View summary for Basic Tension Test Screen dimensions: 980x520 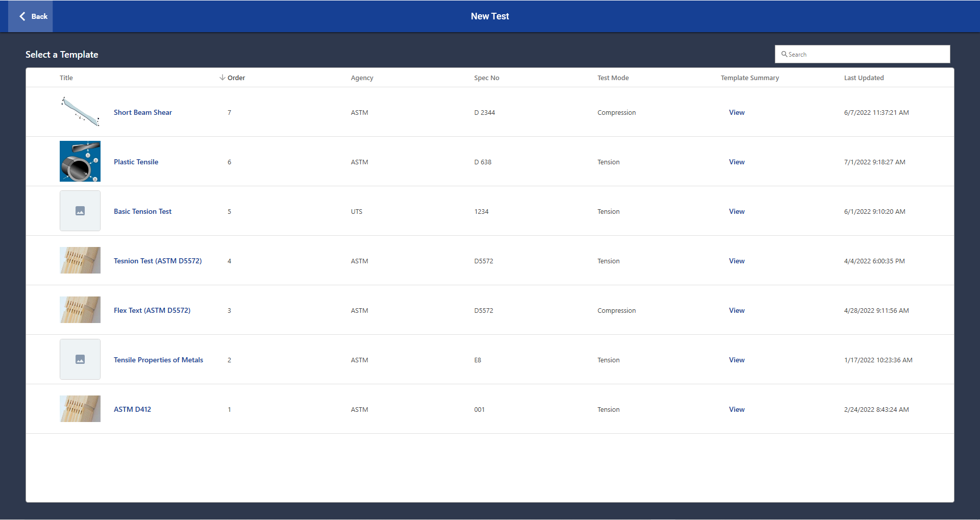[737, 211]
